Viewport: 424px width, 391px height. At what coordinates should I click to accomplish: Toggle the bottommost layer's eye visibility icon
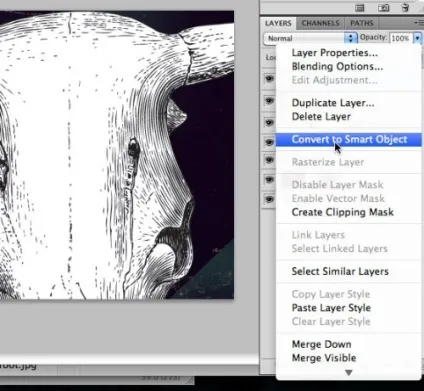click(x=269, y=199)
